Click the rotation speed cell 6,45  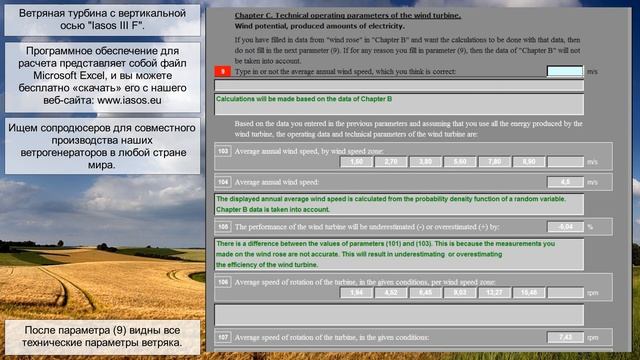point(425,293)
